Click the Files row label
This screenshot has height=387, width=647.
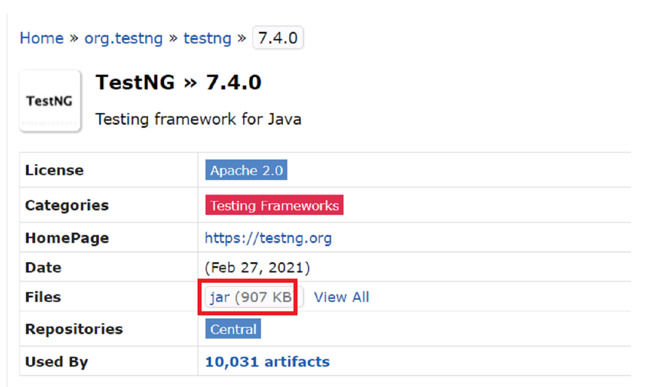tap(43, 297)
